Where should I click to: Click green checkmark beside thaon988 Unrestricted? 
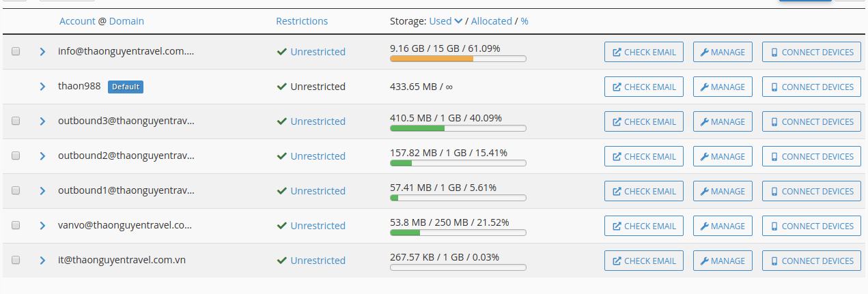pos(281,87)
